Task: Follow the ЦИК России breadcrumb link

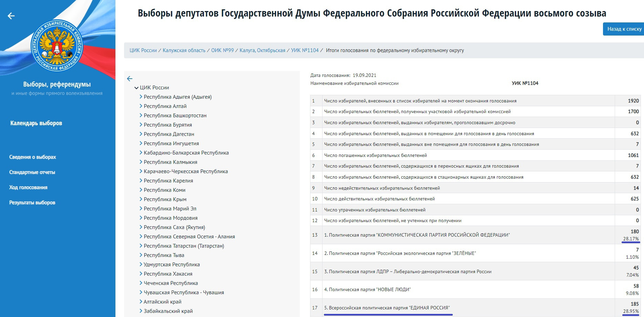Action: tap(143, 50)
